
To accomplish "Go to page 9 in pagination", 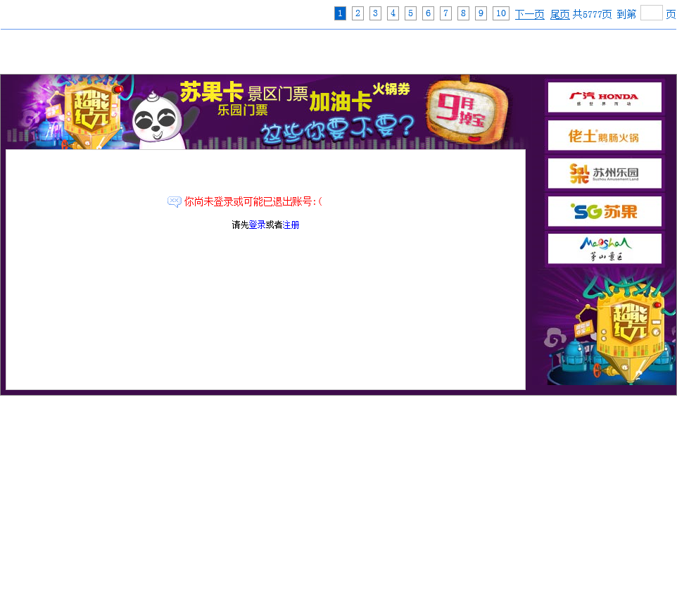I will pos(481,13).
